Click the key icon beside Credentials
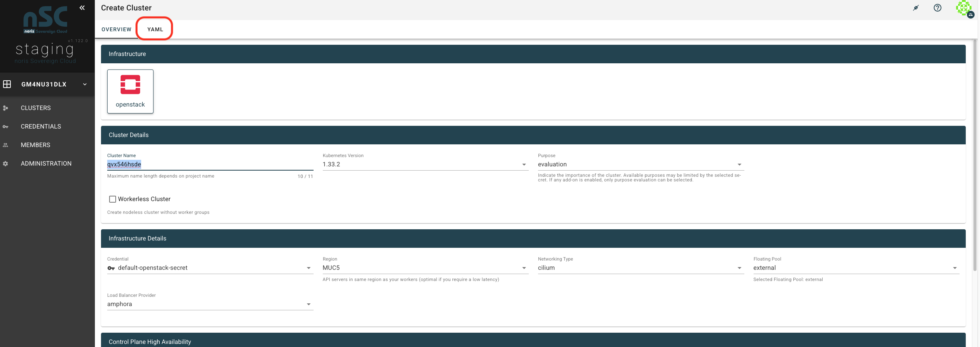This screenshot has width=980, height=347. click(5, 127)
